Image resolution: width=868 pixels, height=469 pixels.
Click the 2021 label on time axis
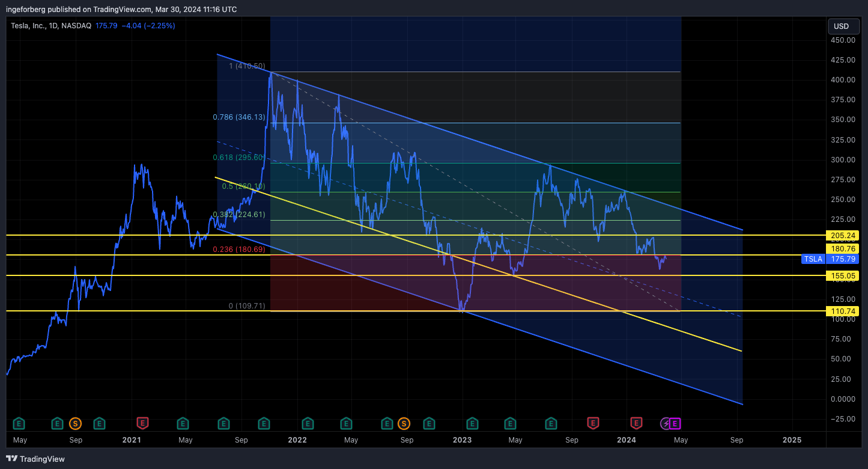click(x=132, y=440)
